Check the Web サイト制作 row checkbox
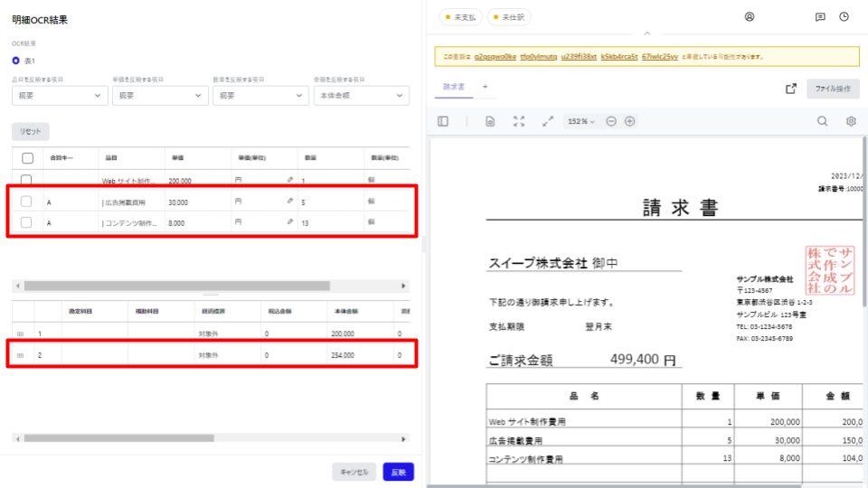Viewport: 868px width, 488px height. (26, 180)
